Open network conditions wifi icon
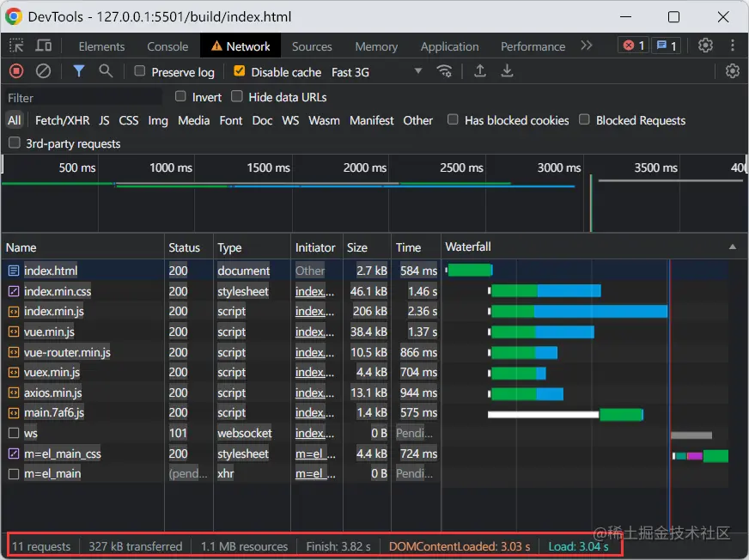The image size is (749, 560). click(x=444, y=71)
